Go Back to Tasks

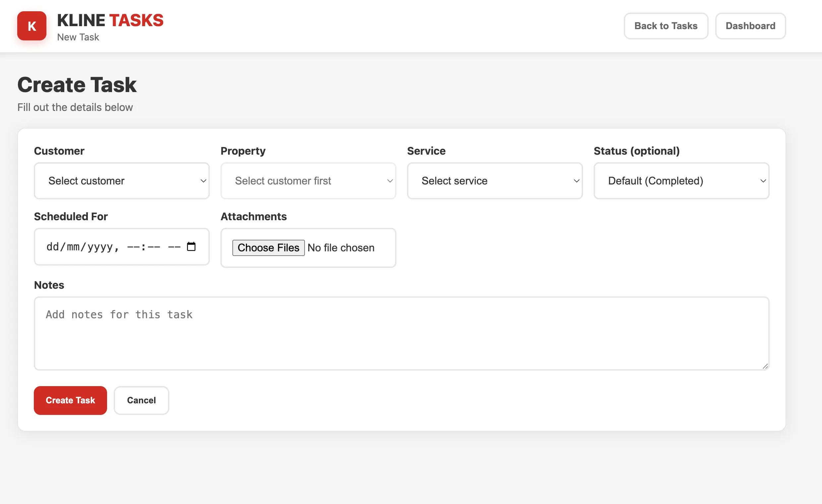click(666, 26)
